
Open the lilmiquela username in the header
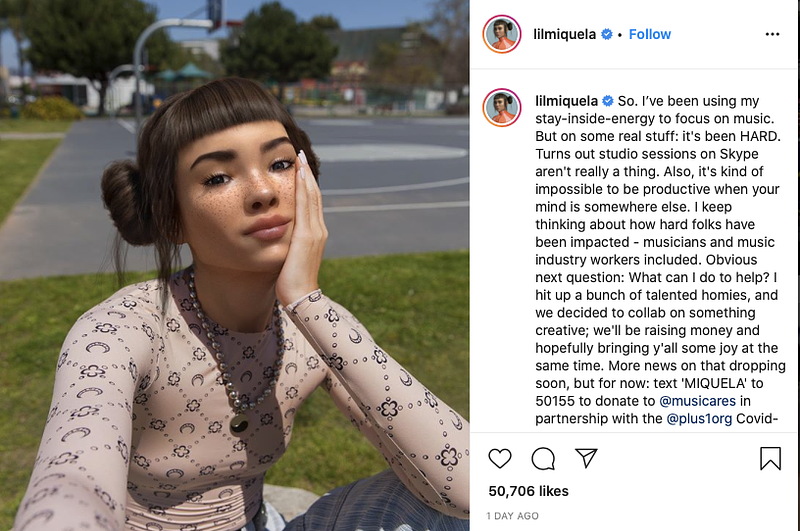[564, 34]
